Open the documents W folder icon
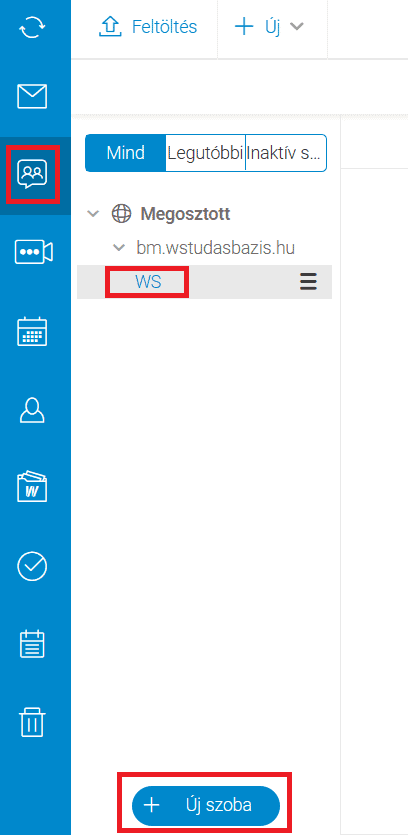This screenshot has width=408, height=835. click(x=32, y=486)
